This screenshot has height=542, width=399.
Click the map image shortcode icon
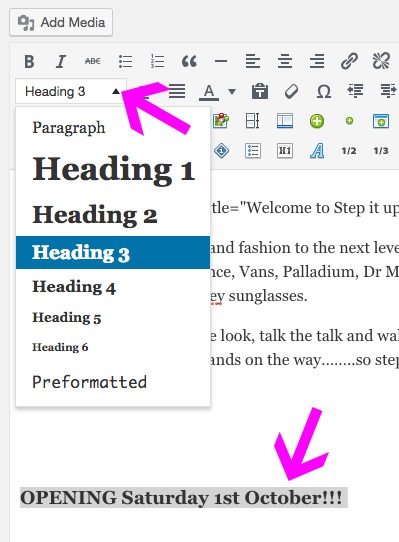click(221, 121)
